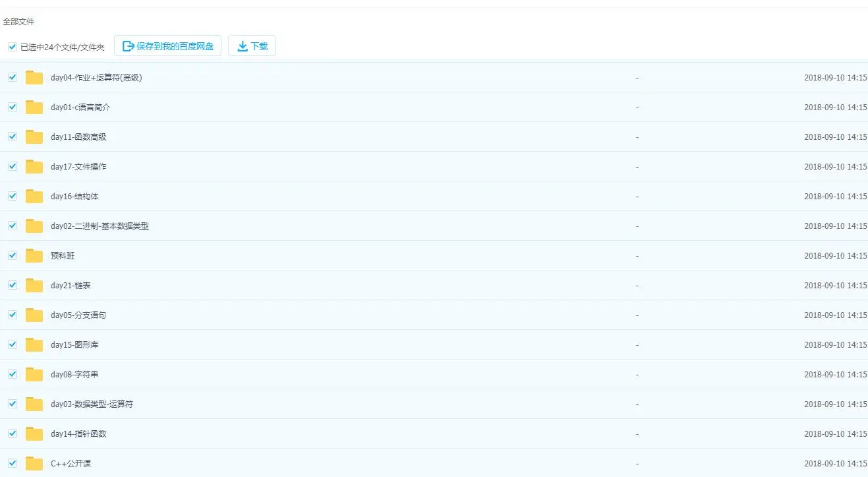Click the date in the C++公开课 row
868x477 pixels.
pos(836,463)
